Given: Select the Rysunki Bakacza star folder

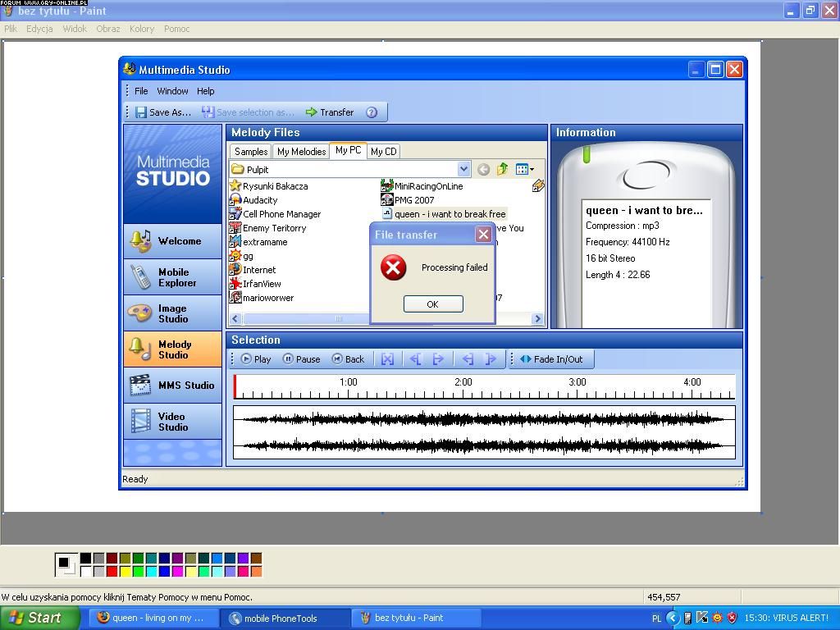Looking at the screenshot, I should pos(269,186).
